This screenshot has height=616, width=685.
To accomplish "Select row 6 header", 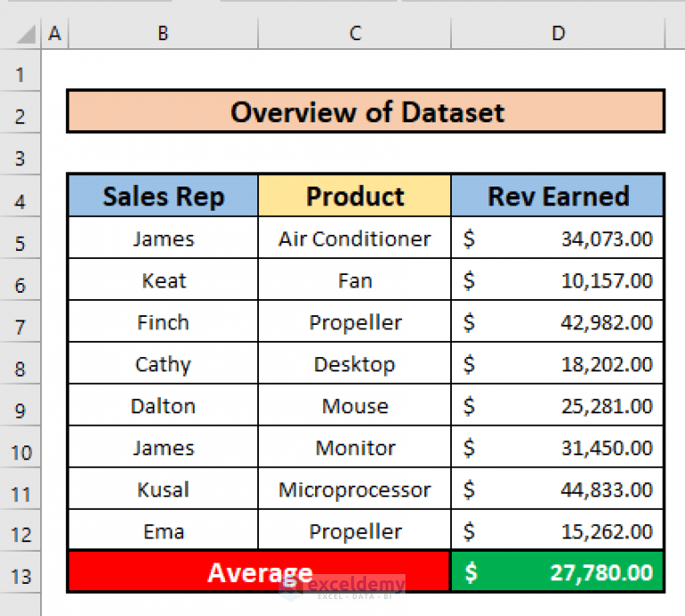I will [x=21, y=279].
